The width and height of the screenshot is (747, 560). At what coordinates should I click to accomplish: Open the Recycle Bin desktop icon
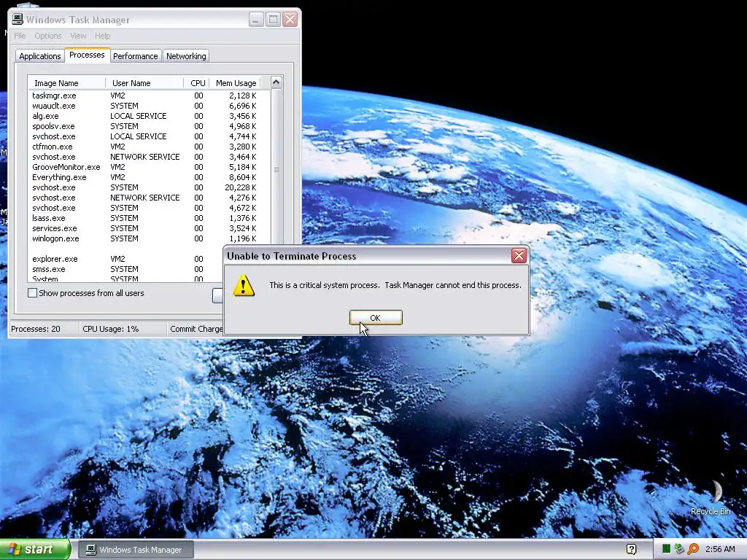(711, 497)
